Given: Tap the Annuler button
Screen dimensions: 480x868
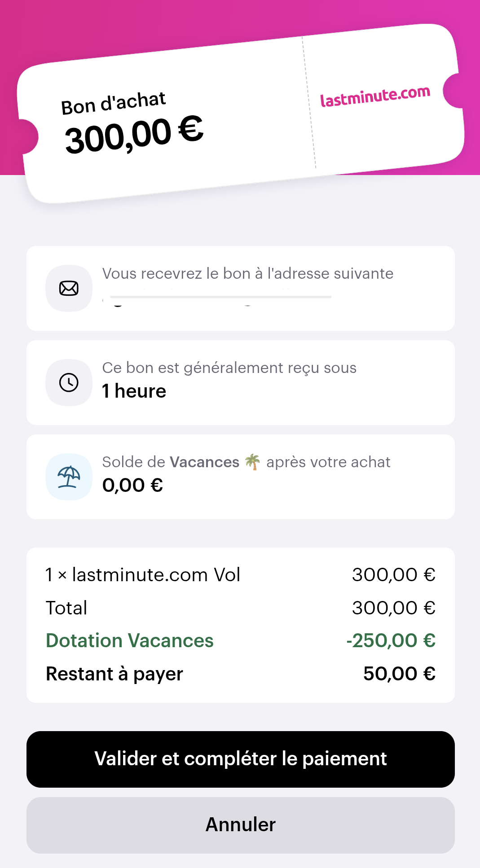Looking at the screenshot, I should pos(240,825).
